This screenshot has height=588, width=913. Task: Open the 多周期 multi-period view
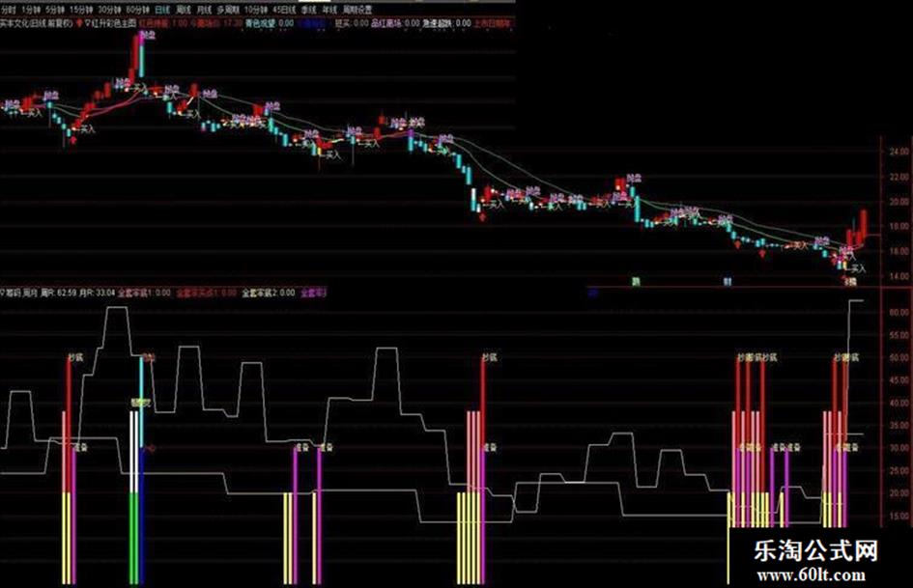228,10
